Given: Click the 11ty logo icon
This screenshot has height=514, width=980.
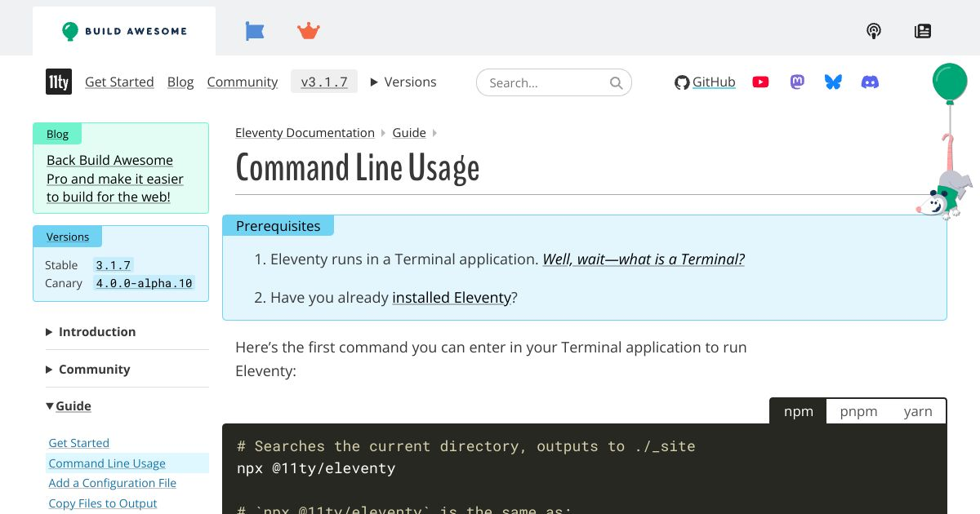Looking at the screenshot, I should [59, 82].
